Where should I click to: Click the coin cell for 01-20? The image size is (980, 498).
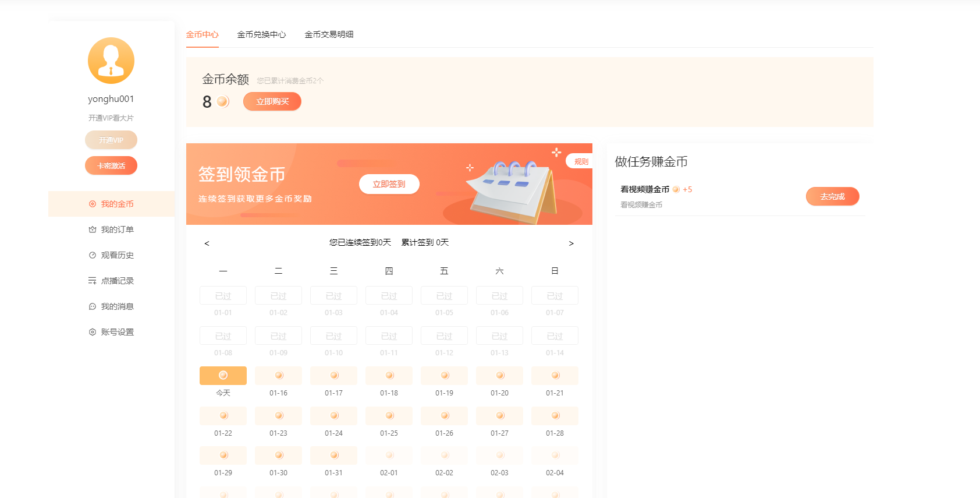click(x=499, y=376)
